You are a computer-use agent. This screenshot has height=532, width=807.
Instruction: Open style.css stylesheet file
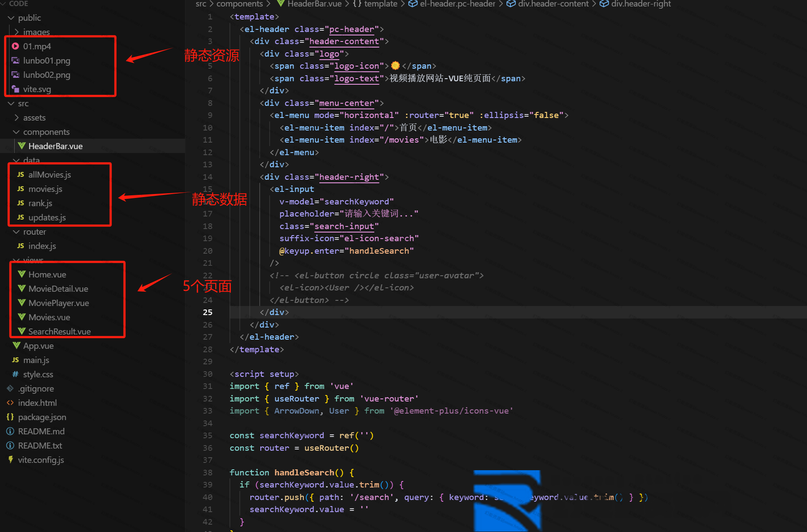coord(38,374)
